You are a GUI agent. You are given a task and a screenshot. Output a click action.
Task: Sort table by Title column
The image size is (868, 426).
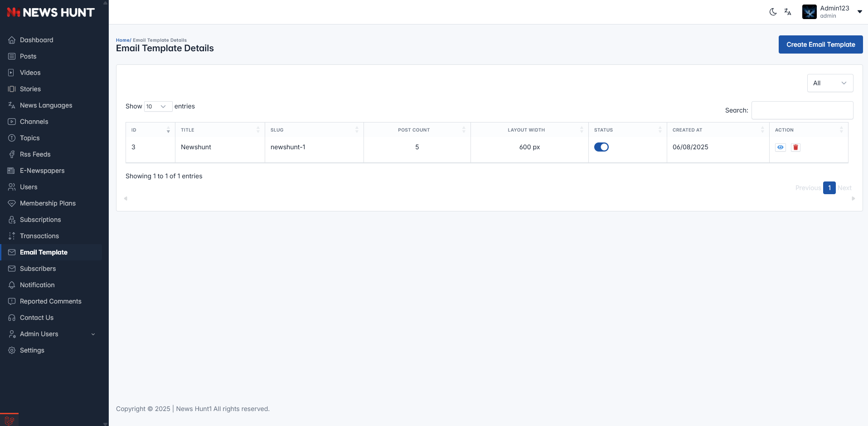(x=220, y=130)
